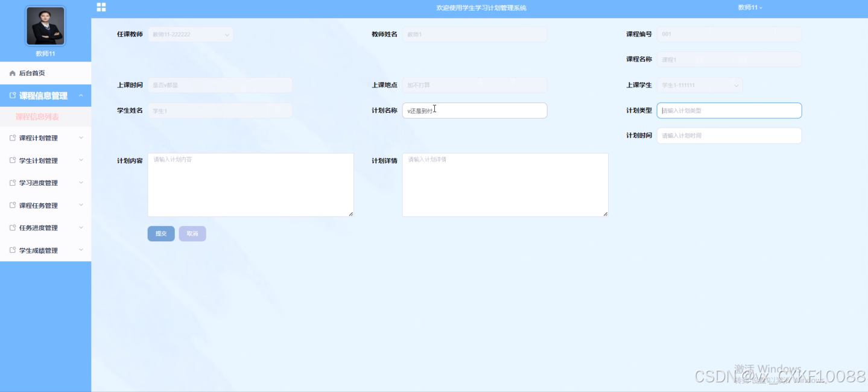Click the icon beside 学生计划管理
The width and height of the screenshot is (868, 392).
(13, 160)
